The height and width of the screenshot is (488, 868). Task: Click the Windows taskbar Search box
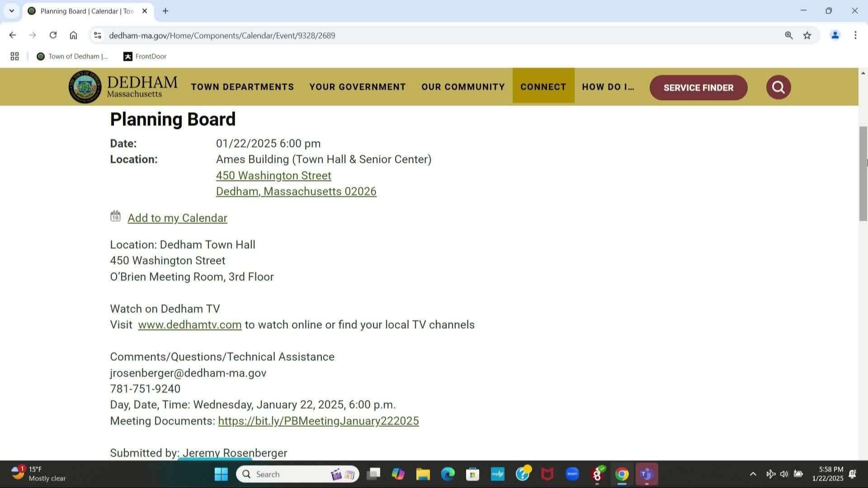coord(298,474)
